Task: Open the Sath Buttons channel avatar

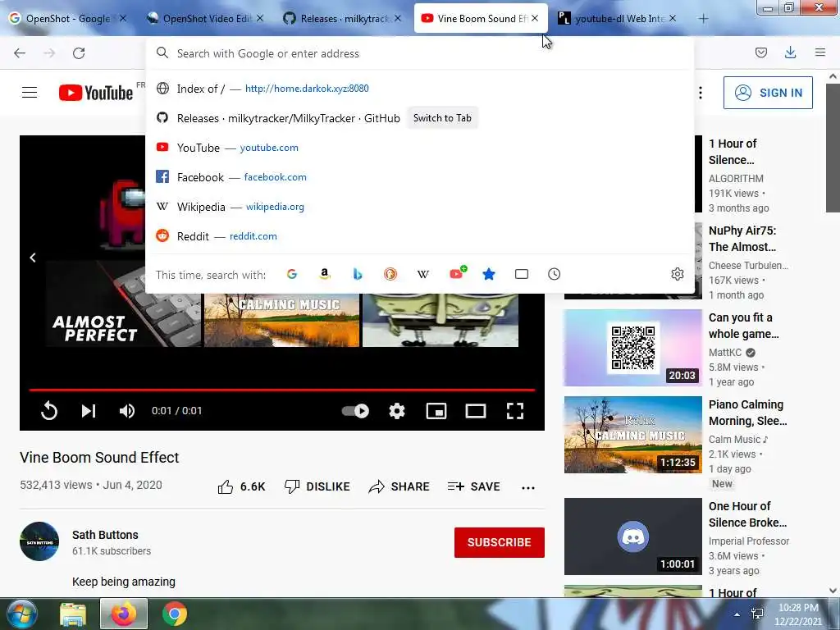Action: (39, 541)
